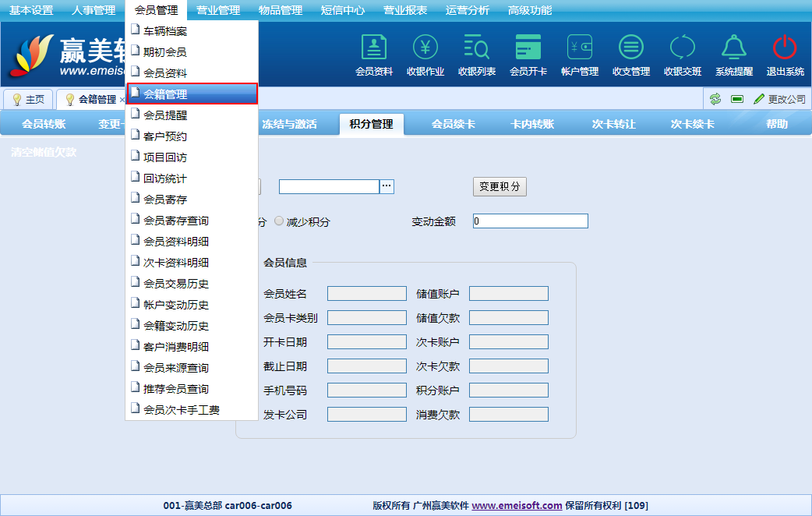Click the 收银作业 yen icon
Screen dimensions: 812x516
[x=425, y=48]
